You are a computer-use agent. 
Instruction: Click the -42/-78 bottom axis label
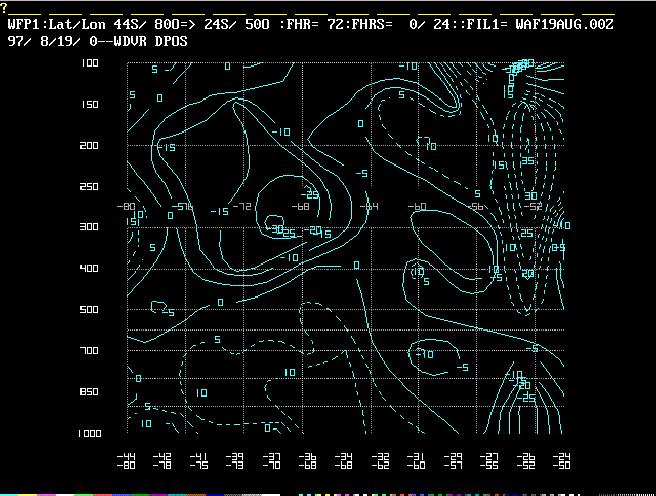tap(162, 461)
